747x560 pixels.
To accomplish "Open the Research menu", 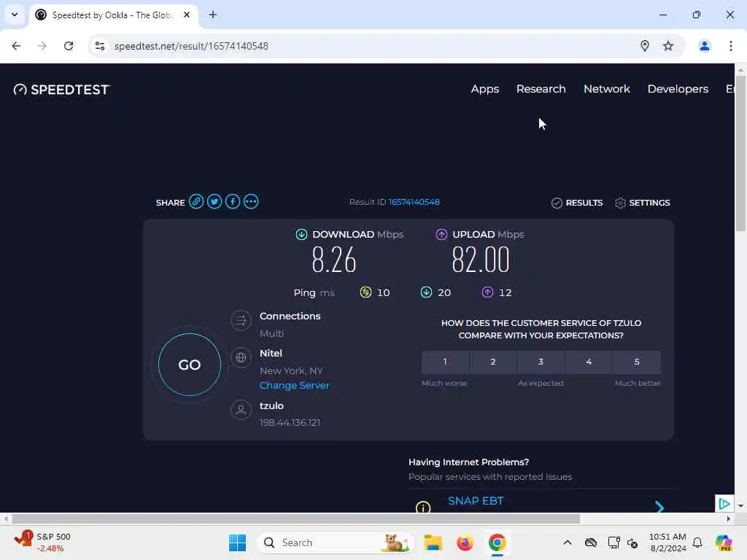I will click(541, 89).
